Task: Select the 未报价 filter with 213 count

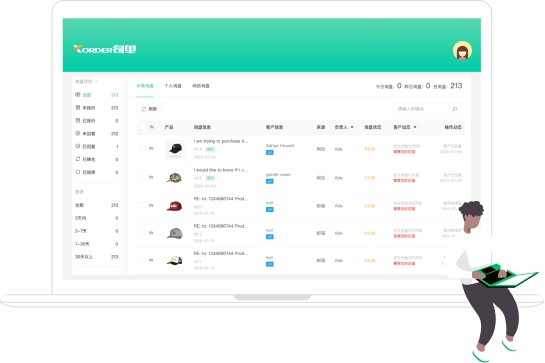Action: pos(97,108)
